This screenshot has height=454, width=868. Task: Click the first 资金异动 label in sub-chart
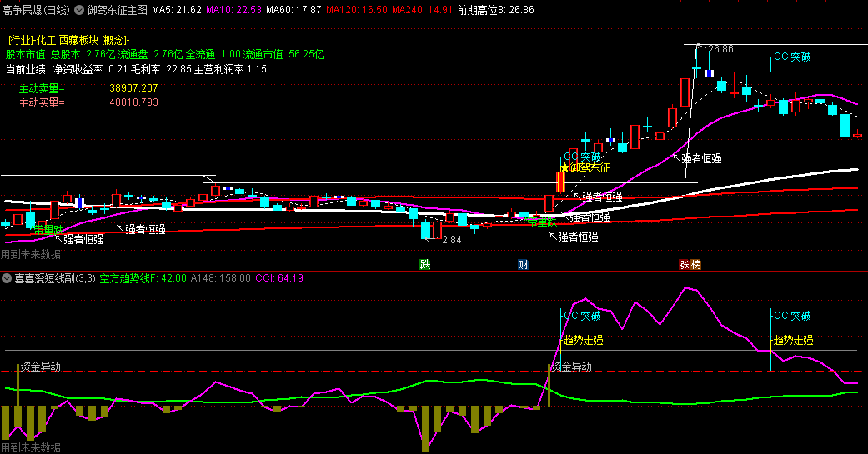coord(40,367)
